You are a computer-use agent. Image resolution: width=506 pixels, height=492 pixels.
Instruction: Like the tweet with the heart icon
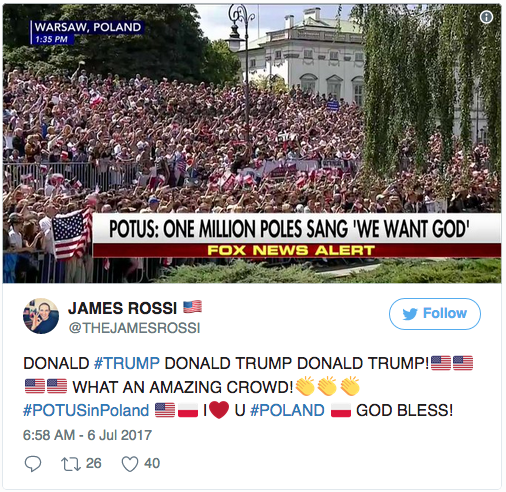130,464
